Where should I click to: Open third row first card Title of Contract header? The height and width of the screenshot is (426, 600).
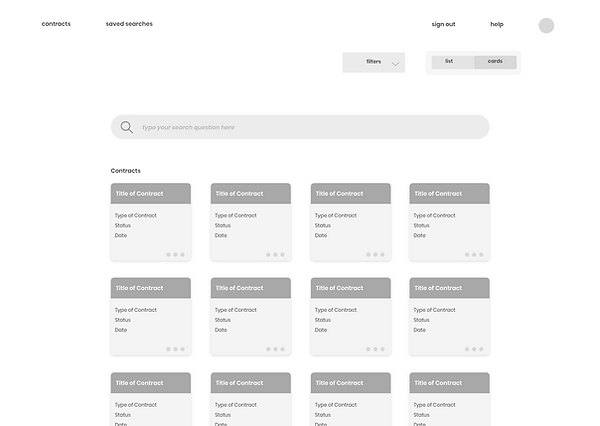pyautogui.click(x=151, y=383)
